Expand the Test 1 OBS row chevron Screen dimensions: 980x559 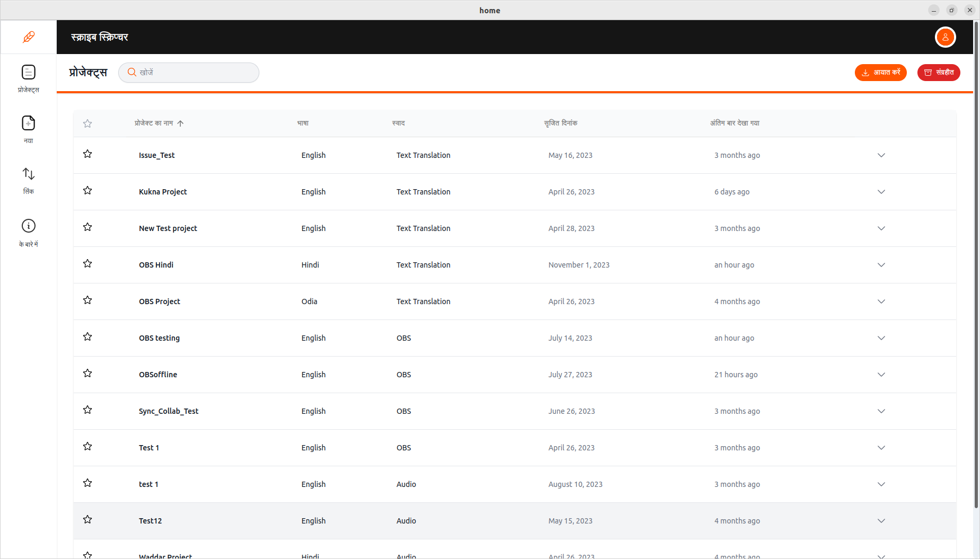click(x=881, y=448)
